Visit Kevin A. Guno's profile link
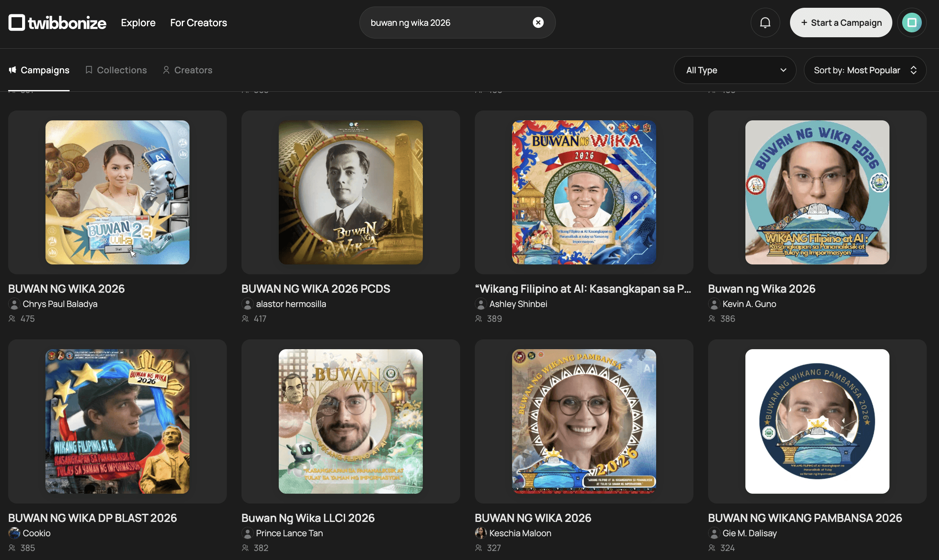The image size is (939, 560). 749,304
